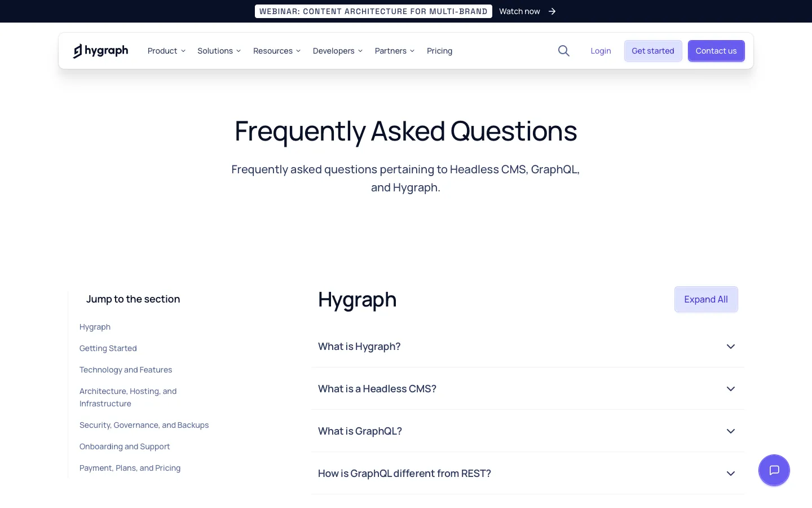Viewport: 812px width, 508px height.
Task: Open the chat widget bubble
Action: pos(774,470)
